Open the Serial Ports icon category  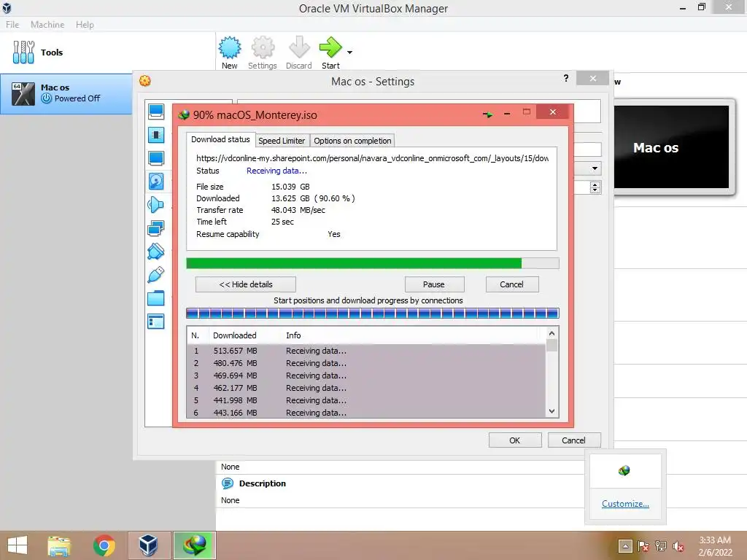pyautogui.click(x=156, y=252)
